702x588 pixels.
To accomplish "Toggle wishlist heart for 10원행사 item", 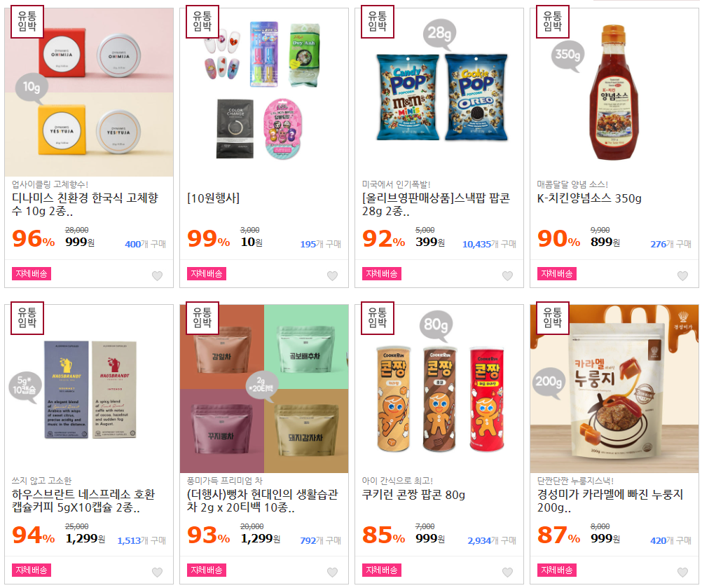I will 332,276.
